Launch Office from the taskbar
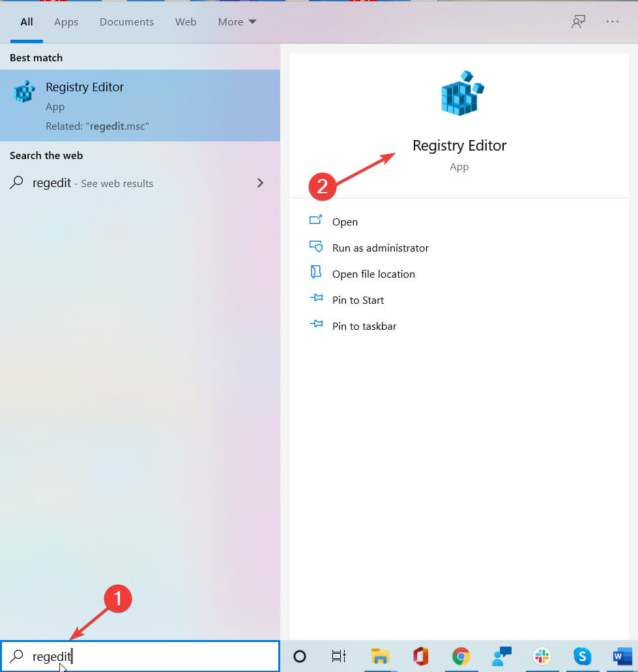 click(x=421, y=656)
